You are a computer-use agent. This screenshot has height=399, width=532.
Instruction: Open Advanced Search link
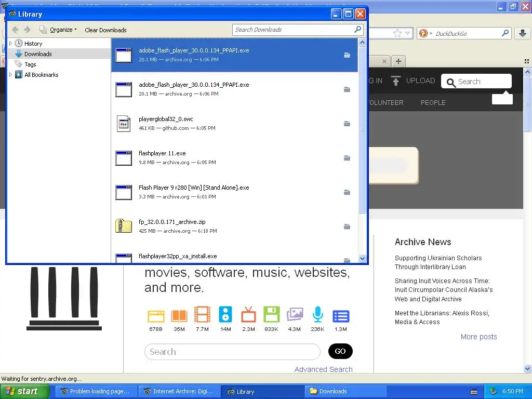click(x=323, y=369)
